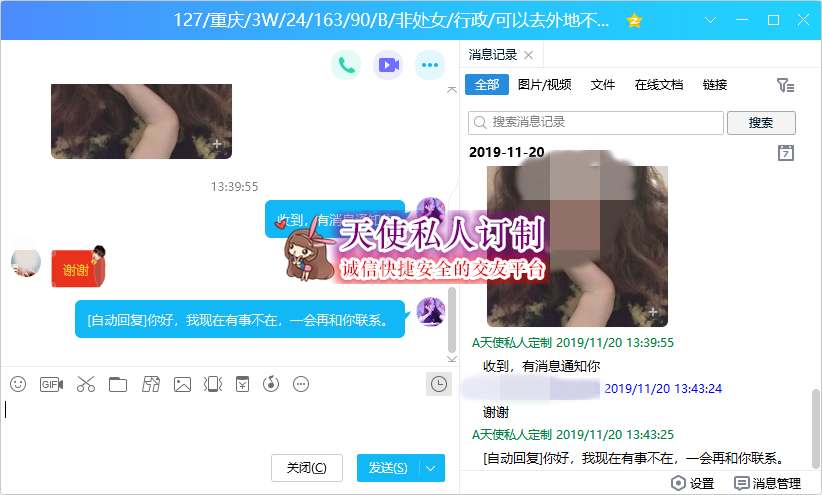Open the red packet icon
822x495 pixels.
[241, 384]
